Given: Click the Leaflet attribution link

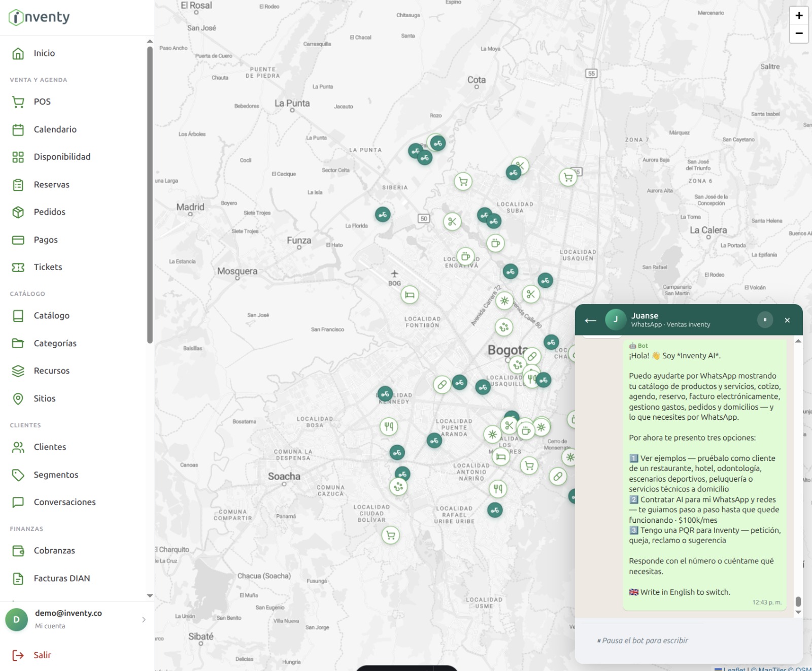Looking at the screenshot, I should tap(734, 668).
